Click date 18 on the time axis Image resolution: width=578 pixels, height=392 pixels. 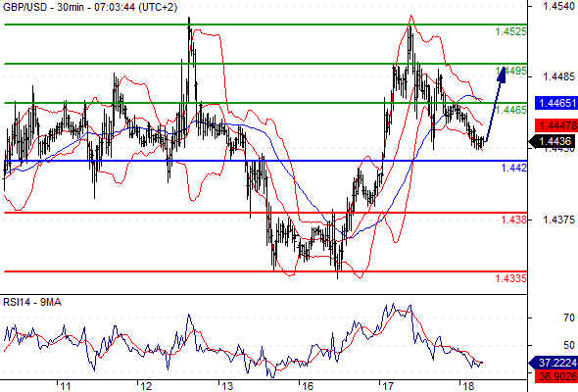468,386
